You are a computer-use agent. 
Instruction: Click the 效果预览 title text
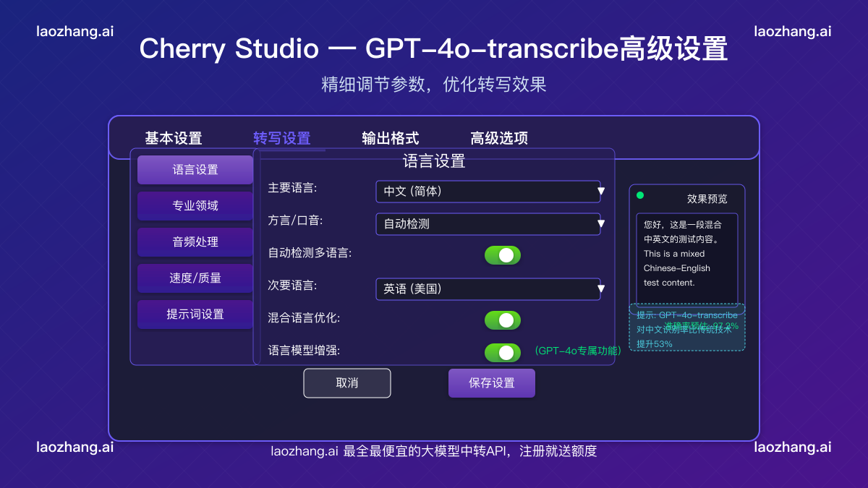[x=707, y=199]
